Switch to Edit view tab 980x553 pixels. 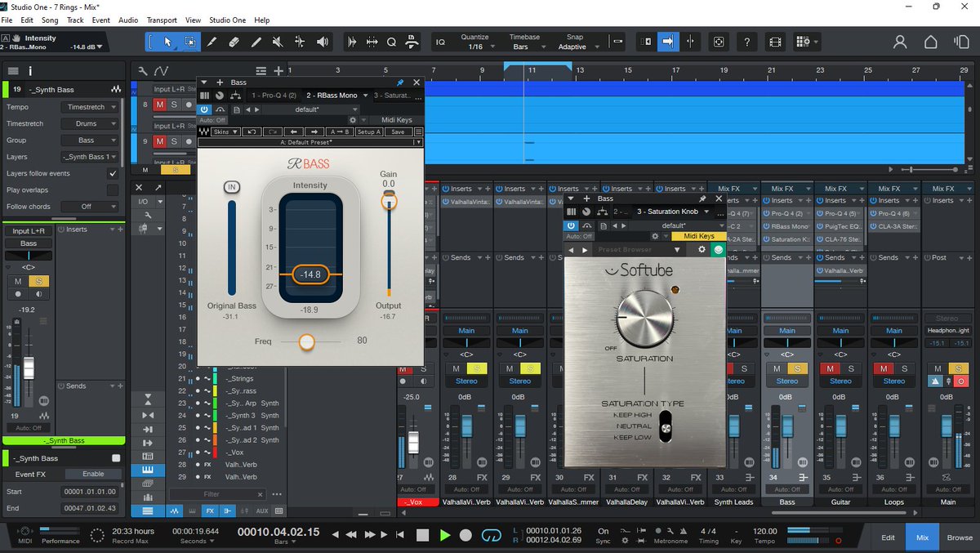click(x=888, y=537)
